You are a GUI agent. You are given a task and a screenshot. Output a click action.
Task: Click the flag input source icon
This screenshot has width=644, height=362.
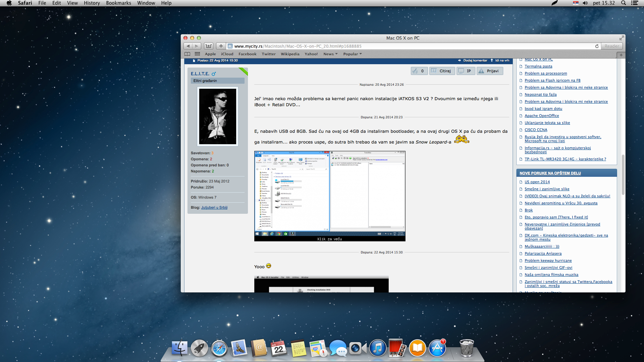pos(576,3)
